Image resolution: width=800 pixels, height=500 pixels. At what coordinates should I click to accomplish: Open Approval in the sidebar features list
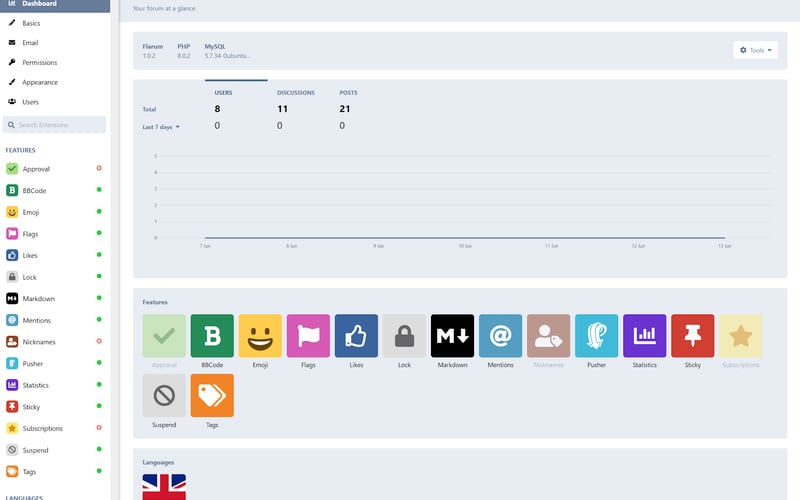tap(55, 169)
